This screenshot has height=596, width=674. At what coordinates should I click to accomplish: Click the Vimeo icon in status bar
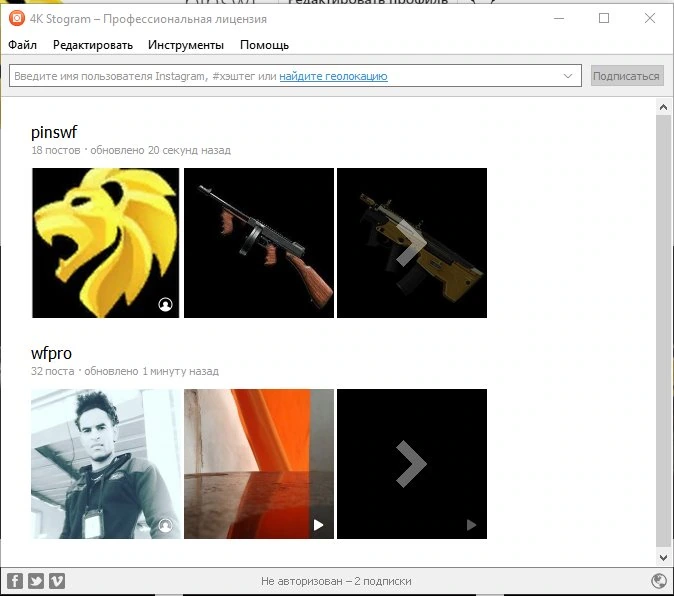click(57, 581)
